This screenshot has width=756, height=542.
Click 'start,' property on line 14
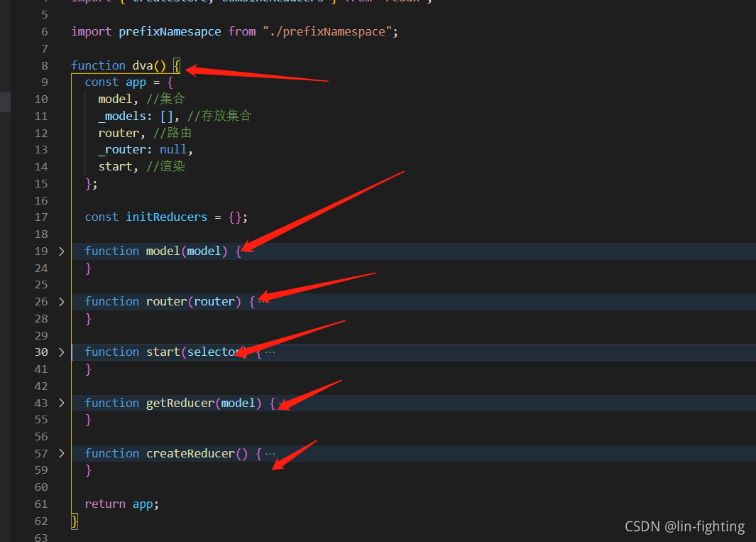tap(118, 166)
